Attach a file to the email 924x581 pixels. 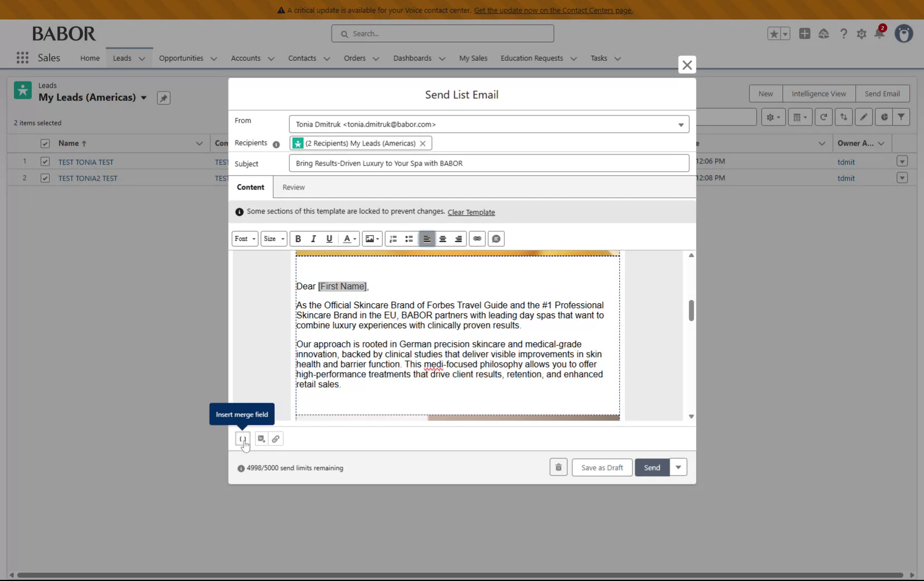point(275,439)
